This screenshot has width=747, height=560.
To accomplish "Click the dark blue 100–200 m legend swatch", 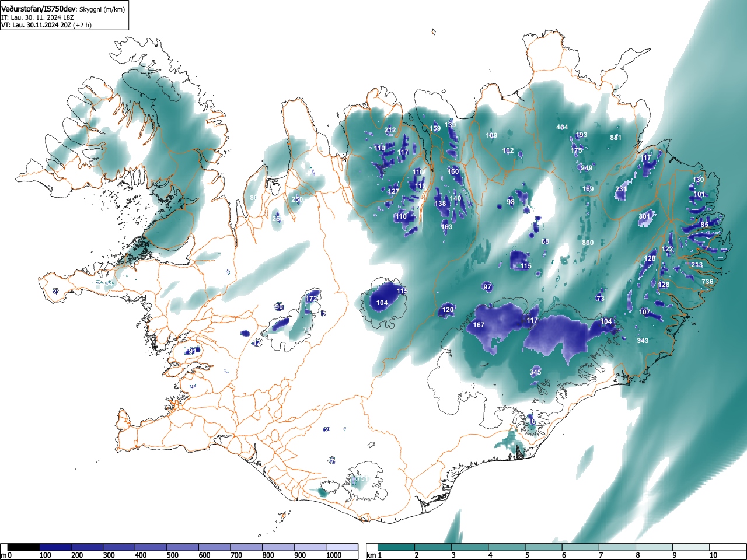I will (55, 547).
